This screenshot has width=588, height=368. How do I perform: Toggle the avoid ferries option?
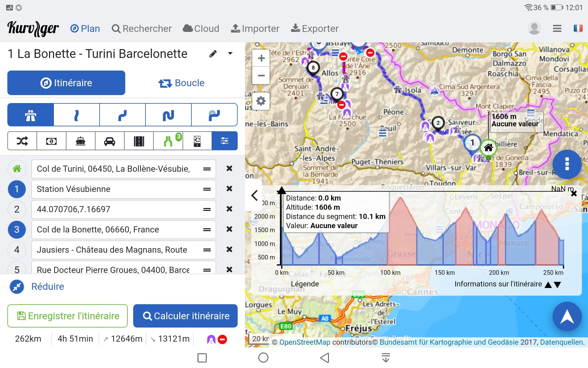[x=81, y=141]
